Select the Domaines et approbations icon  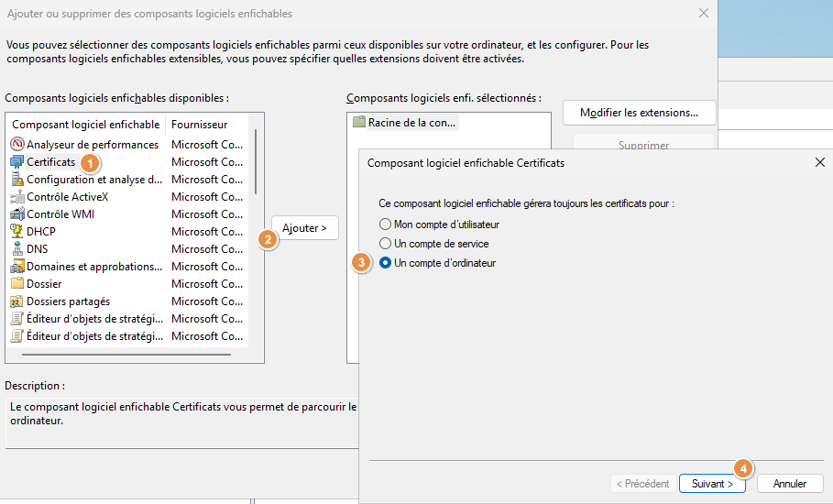tap(17, 267)
